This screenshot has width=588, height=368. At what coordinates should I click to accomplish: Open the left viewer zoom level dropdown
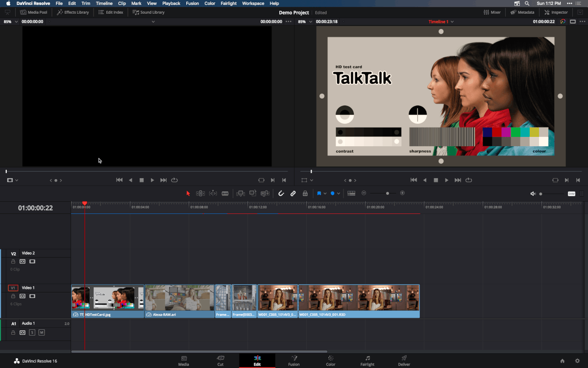pyautogui.click(x=16, y=22)
